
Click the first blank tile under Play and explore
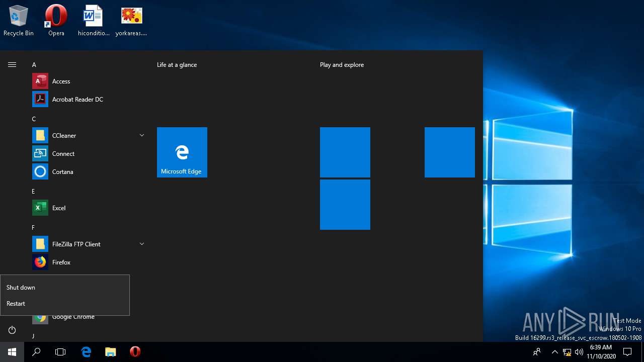[345, 152]
